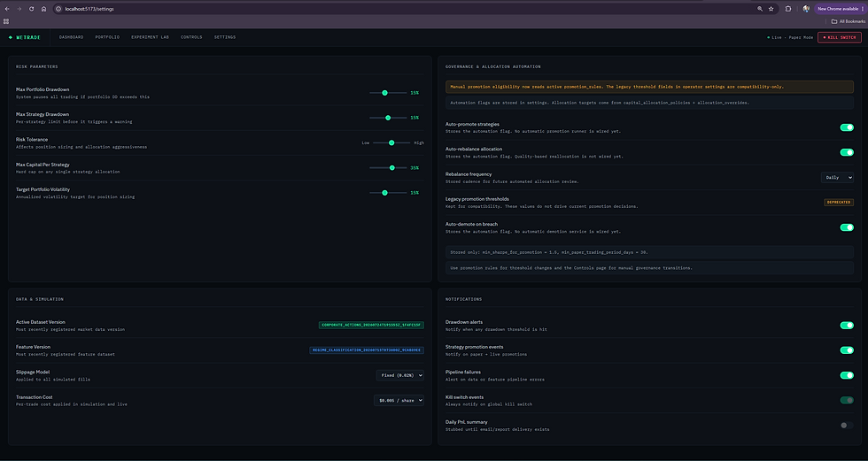Click the Data & Simulation heading

40,299
